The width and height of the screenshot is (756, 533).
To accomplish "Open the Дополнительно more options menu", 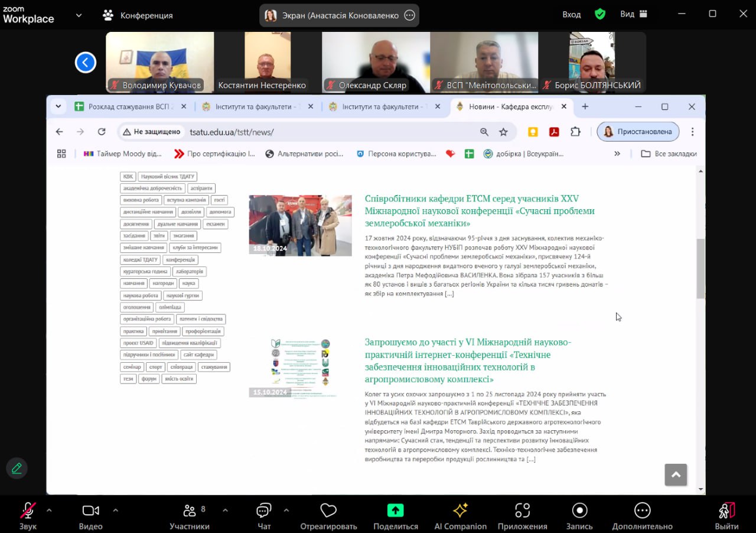I will 642,511.
